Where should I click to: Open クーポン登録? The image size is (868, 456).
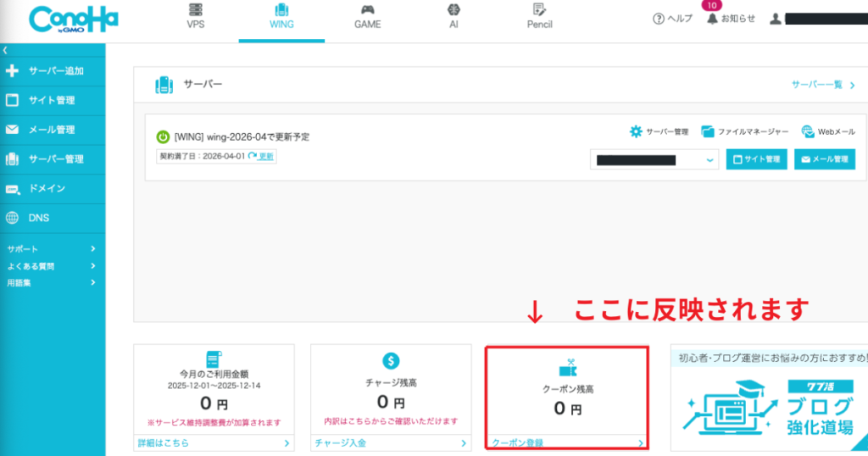(x=567, y=442)
